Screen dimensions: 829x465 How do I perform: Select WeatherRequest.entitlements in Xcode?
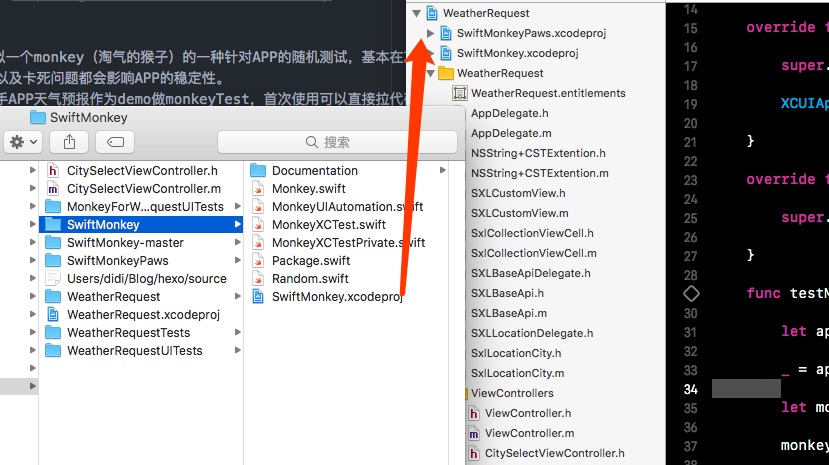click(548, 94)
